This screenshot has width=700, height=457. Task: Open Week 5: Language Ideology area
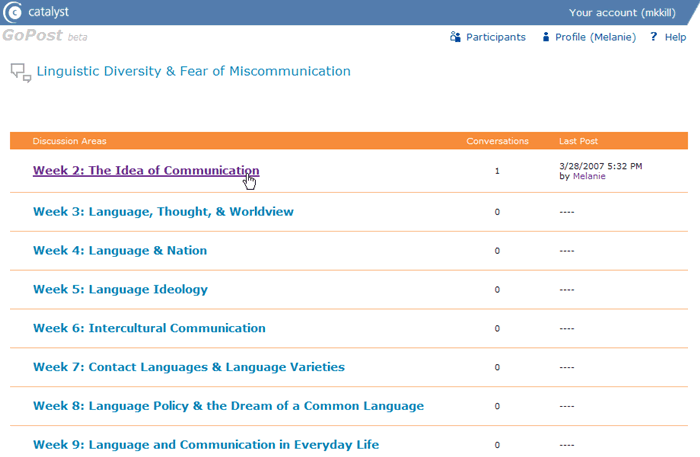pos(120,290)
